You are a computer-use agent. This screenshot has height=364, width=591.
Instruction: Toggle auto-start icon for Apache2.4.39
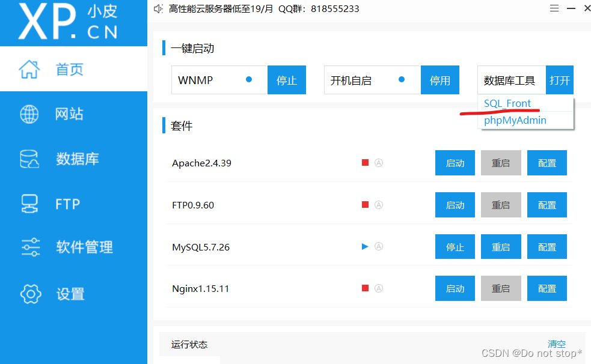tap(379, 163)
